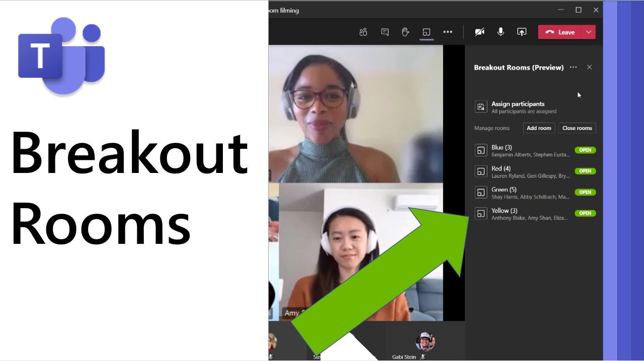Leave the meeting

[x=560, y=32]
